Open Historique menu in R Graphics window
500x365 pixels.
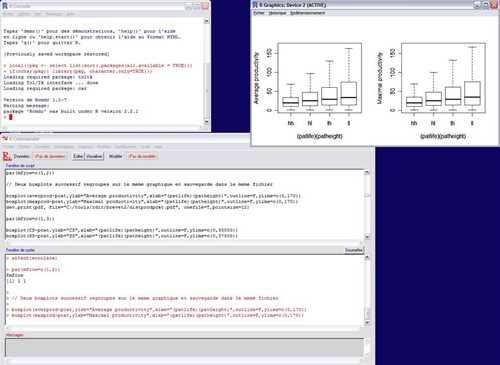277,13
